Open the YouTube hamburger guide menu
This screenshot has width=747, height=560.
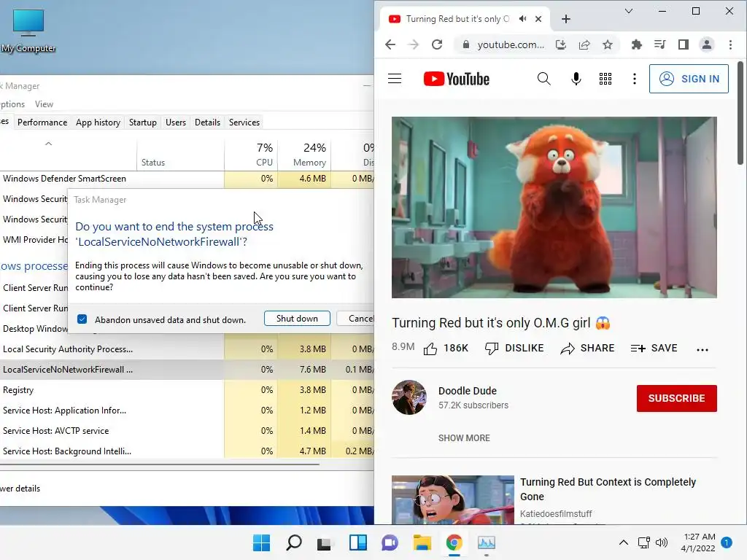click(x=395, y=79)
